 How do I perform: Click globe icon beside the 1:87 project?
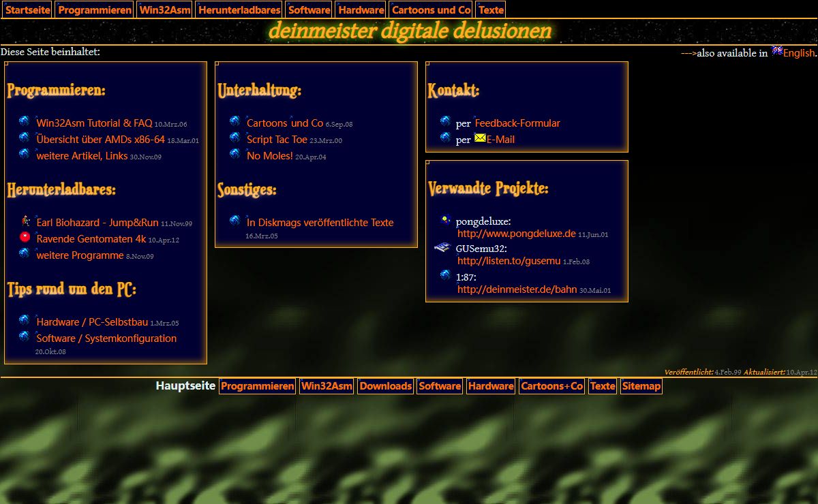coord(446,275)
